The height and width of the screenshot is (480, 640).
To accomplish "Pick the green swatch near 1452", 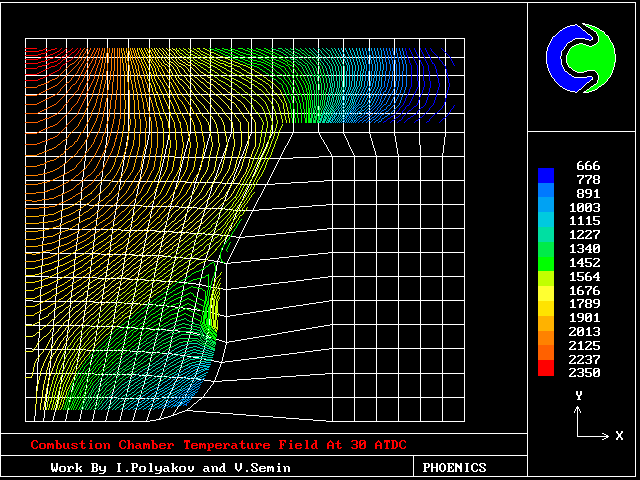I will (545, 262).
